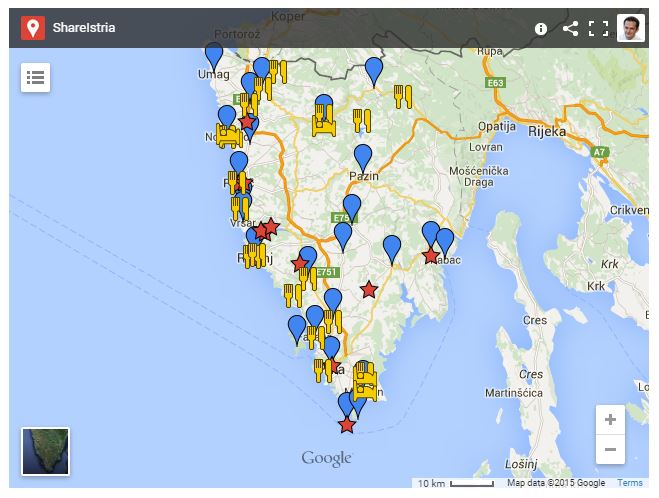
Task: Open the map owner's profile photo
Action: coord(631,28)
